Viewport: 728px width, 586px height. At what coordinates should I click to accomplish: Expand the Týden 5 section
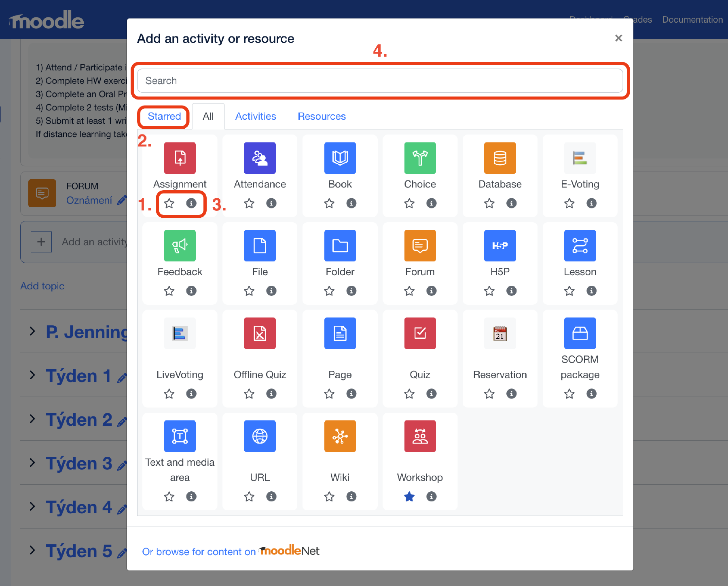tap(32, 550)
